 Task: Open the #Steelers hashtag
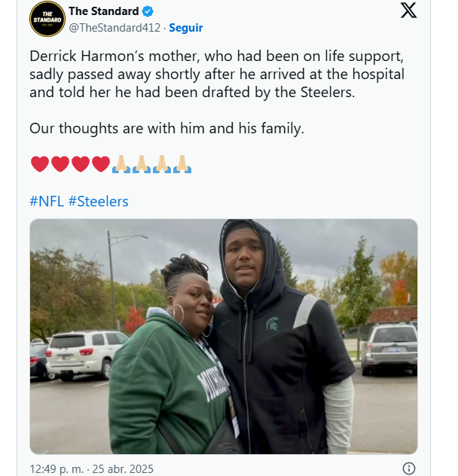pos(98,201)
